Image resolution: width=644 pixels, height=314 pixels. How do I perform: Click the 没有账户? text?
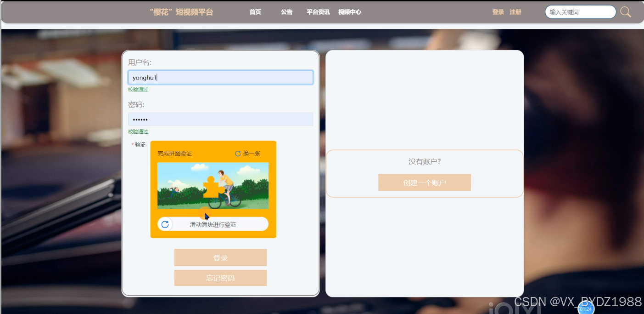click(x=425, y=161)
